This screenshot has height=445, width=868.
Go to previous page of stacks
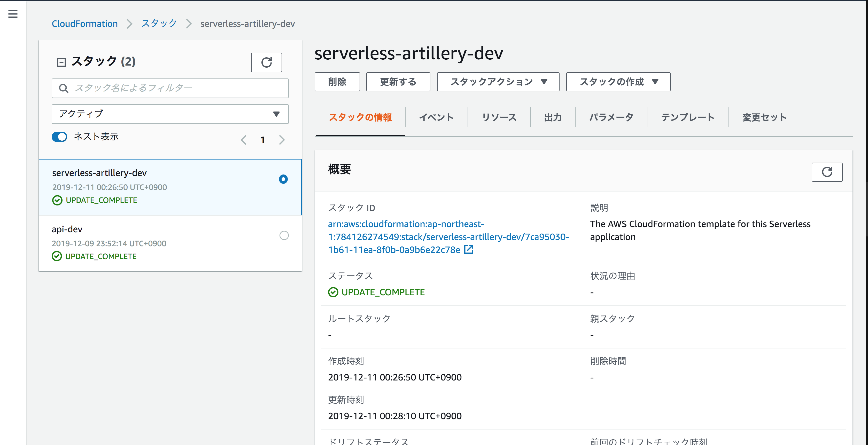244,140
